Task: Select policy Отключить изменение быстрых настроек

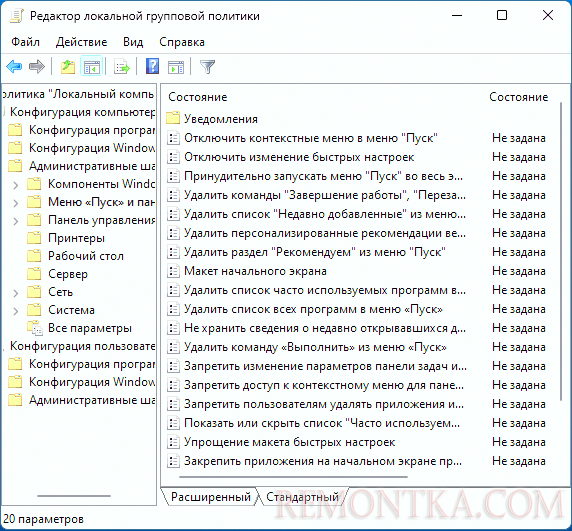Action: (x=299, y=157)
